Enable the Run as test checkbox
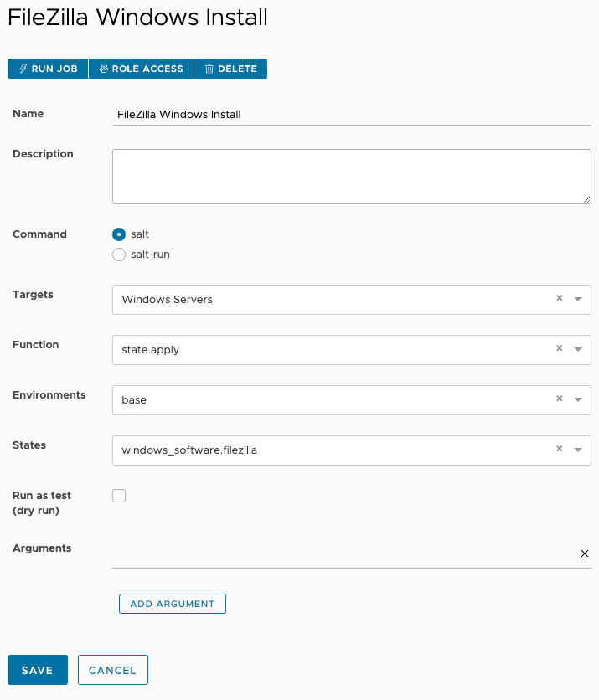The width and height of the screenshot is (599, 700). tap(119, 496)
